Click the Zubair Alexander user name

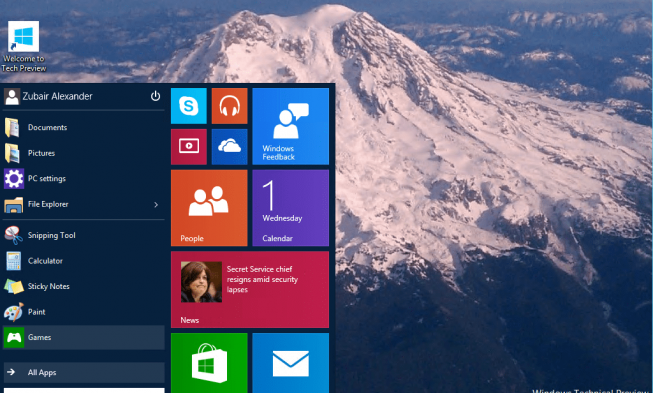(x=57, y=96)
